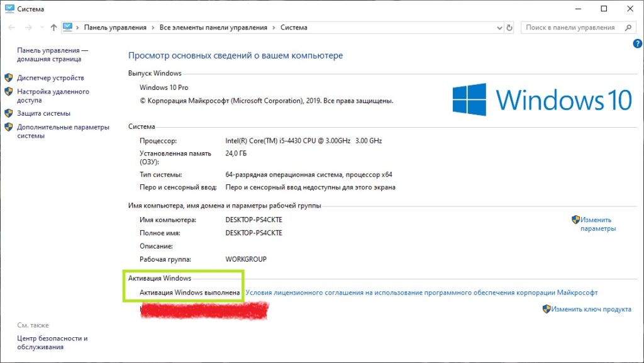The width and height of the screenshot is (644, 363).
Task: Click shield icon beside Диспетчер устройств
Action: (9, 77)
